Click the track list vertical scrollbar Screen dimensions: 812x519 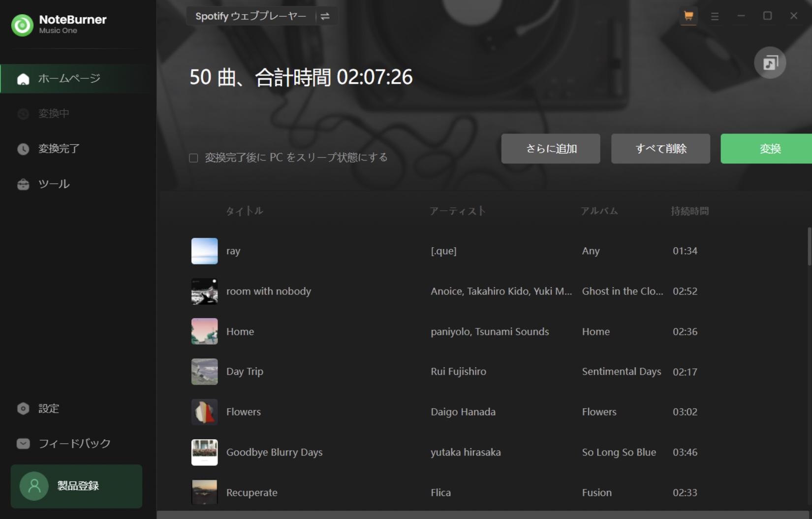click(x=809, y=246)
